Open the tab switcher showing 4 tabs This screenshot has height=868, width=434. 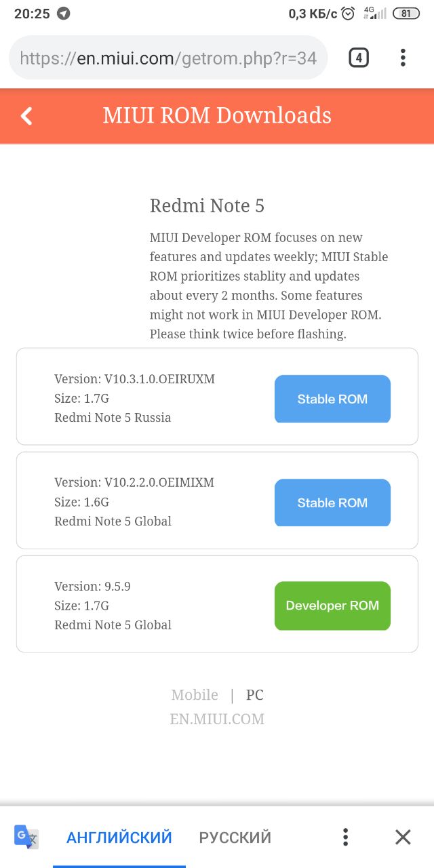(x=358, y=58)
